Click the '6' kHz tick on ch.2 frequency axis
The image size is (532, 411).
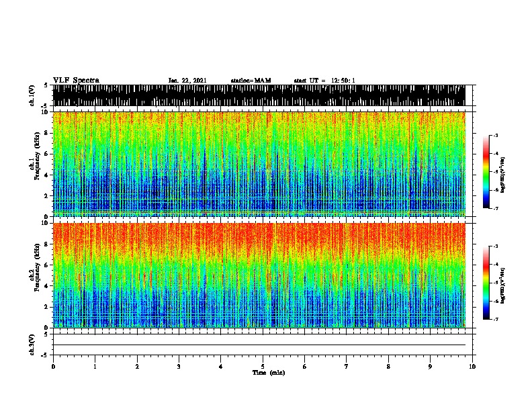tap(47, 265)
